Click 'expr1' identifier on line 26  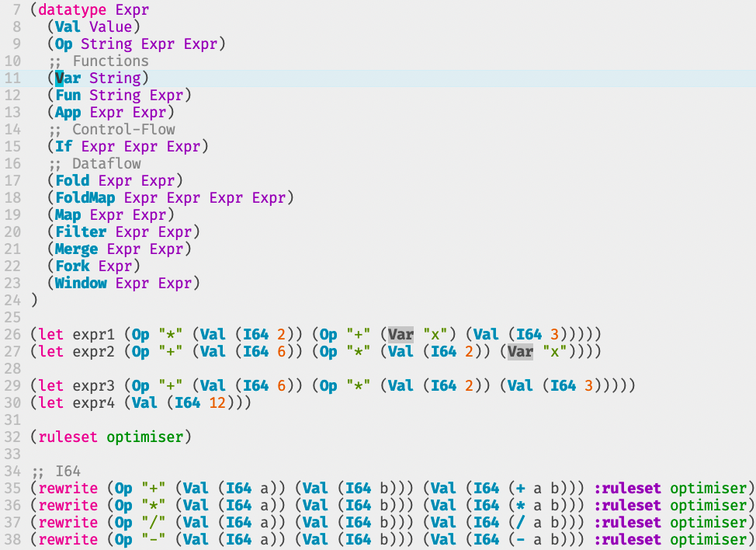coord(94,335)
